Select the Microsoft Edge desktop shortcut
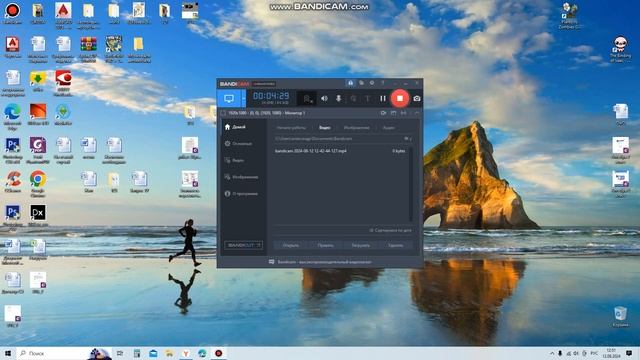The height and width of the screenshot is (360, 640). point(13,116)
